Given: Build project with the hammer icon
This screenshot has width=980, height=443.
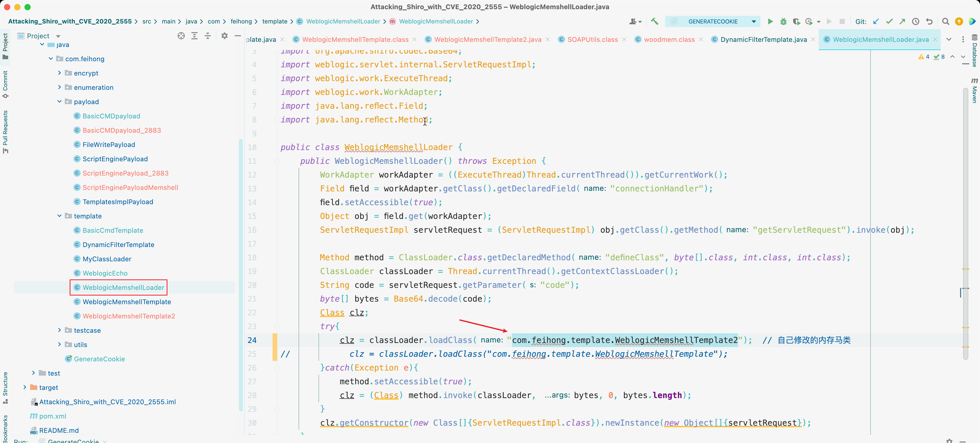Looking at the screenshot, I should [x=654, y=22].
